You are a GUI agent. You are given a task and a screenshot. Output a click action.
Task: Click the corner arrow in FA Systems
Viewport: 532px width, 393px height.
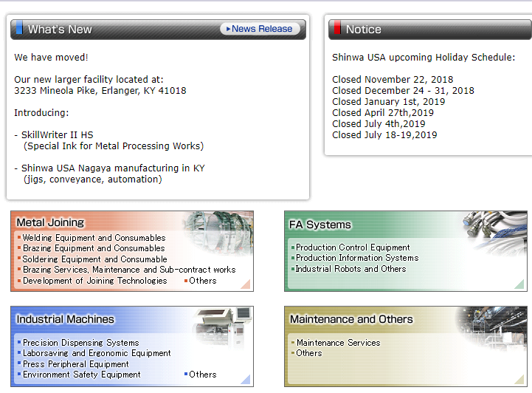coord(519,284)
